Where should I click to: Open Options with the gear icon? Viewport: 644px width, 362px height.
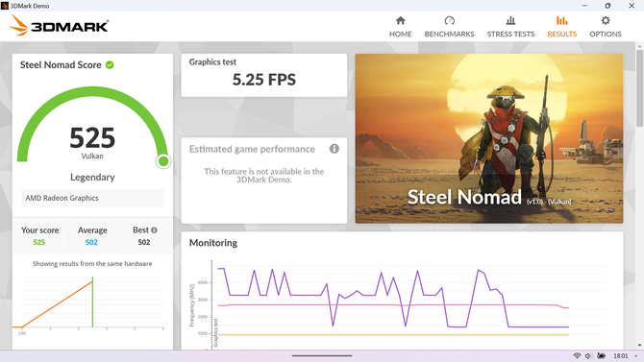click(x=606, y=20)
